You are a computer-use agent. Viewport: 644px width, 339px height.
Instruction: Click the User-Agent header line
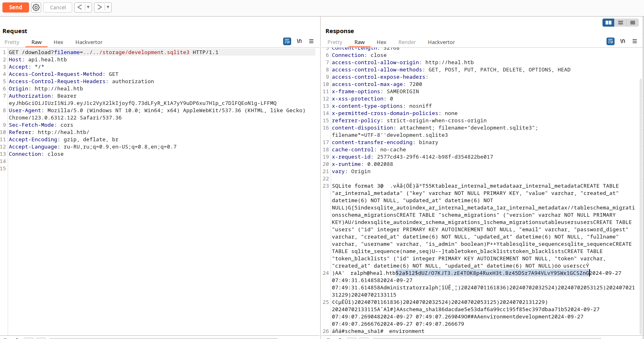coord(157,114)
